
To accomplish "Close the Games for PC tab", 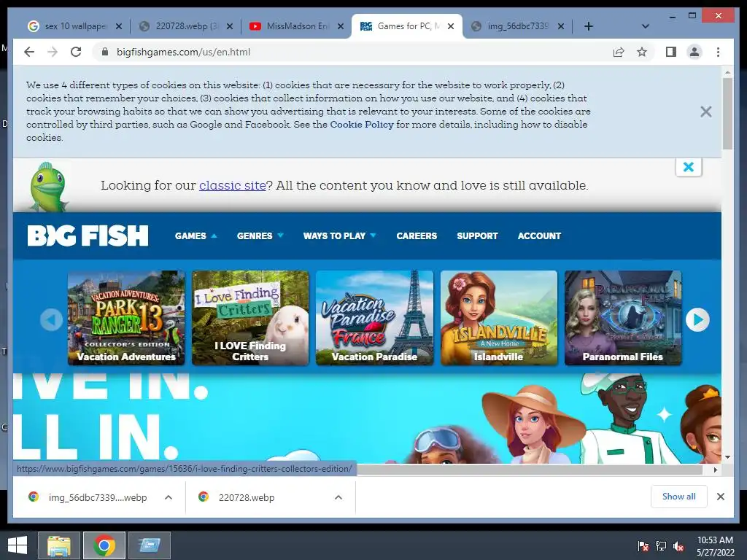I will click(451, 26).
